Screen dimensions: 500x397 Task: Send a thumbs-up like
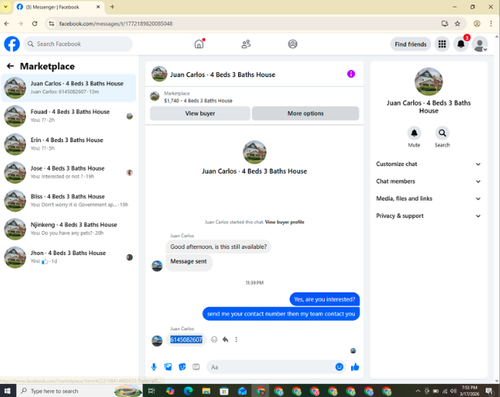(x=355, y=367)
